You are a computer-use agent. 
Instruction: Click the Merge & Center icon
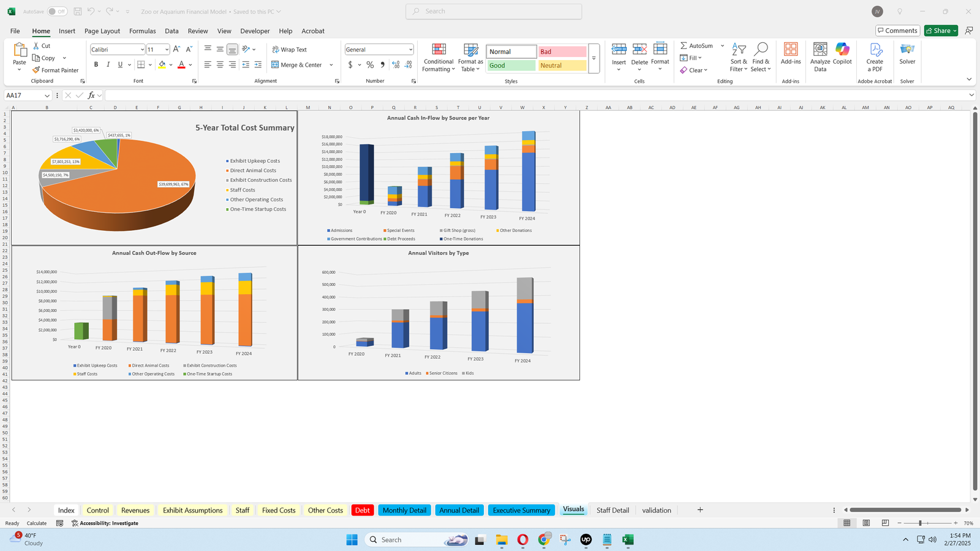[x=276, y=65]
